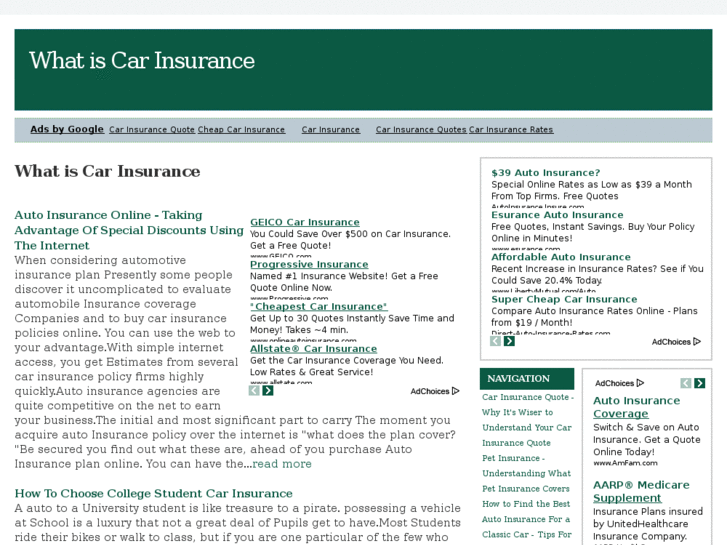
Task: Open How to Find the Best navigation link
Action: [526, 504]
